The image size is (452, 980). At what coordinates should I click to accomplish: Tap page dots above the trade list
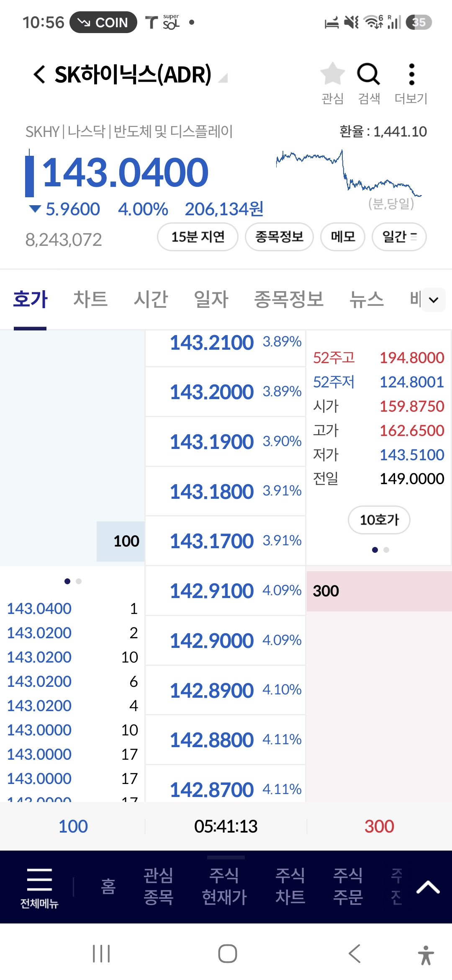pos(73,581)
